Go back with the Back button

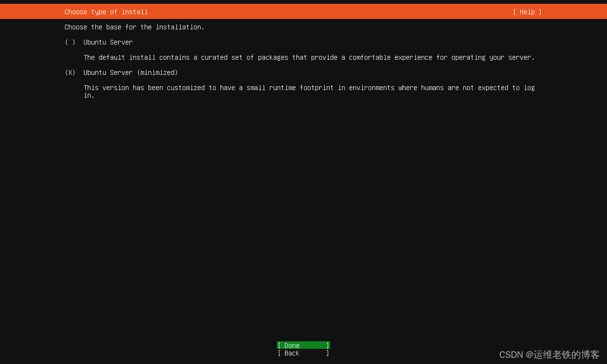click(x=303, y=353)
